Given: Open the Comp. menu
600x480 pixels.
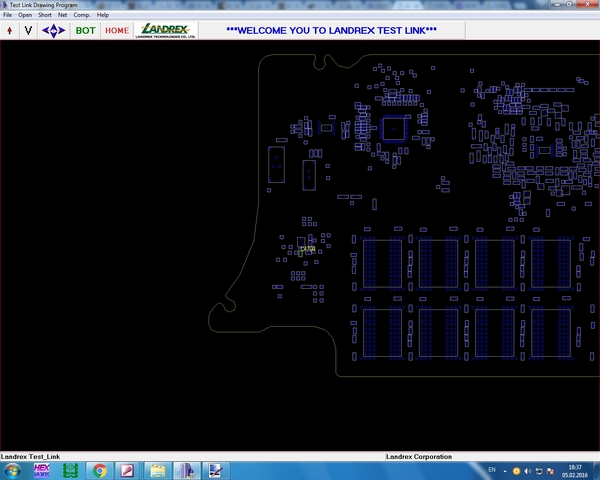Looking at the screenshot, I should coord(81,16).
